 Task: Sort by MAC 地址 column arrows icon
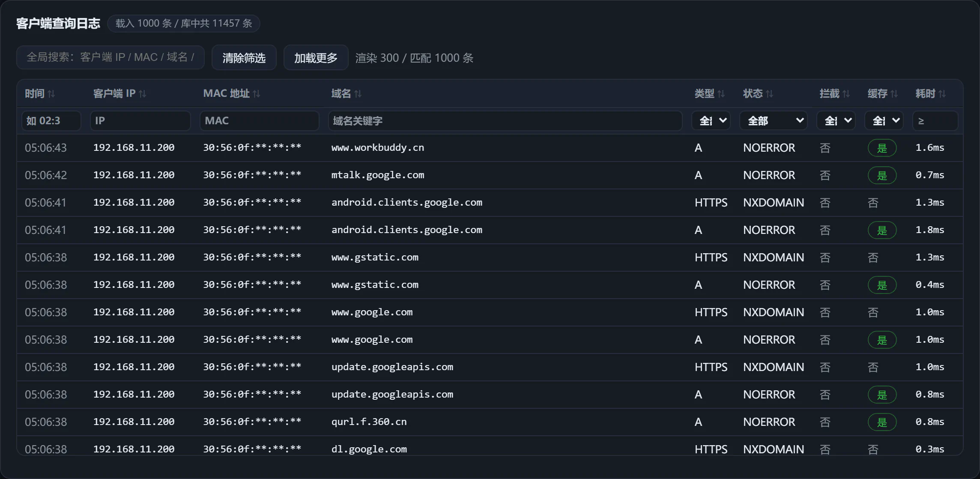point(257,94)
